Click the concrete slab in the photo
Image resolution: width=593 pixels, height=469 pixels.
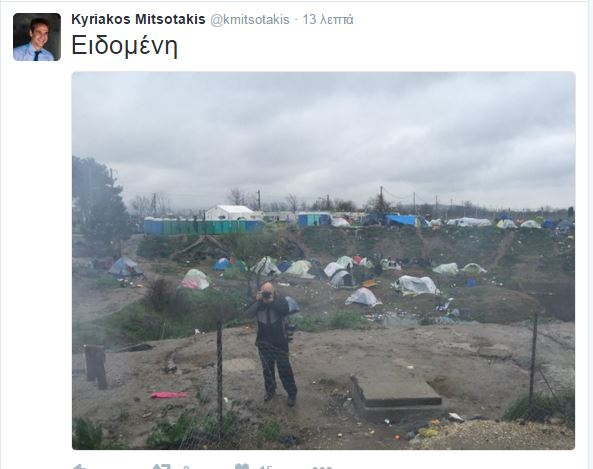(x=395, y=390)
